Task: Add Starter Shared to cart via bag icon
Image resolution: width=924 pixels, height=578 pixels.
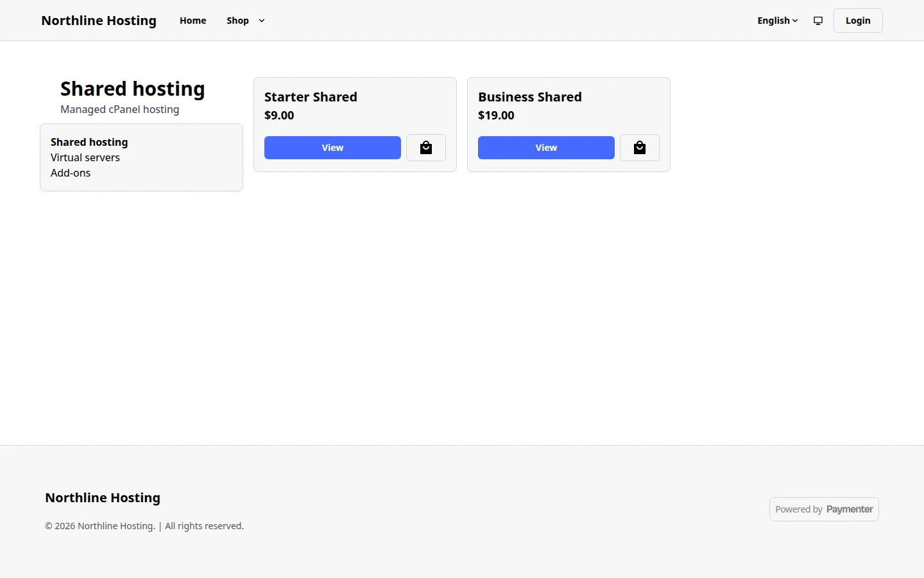Action: (426, 148)
